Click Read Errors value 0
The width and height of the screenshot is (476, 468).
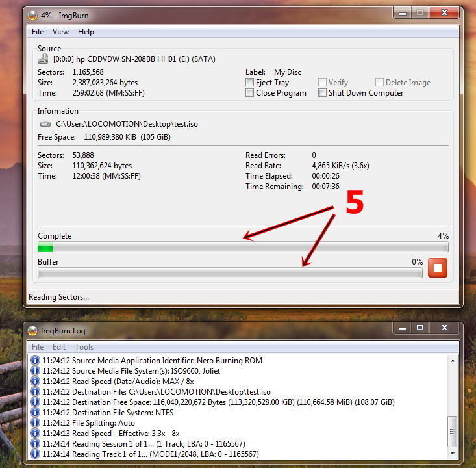(x=314, y=155)
